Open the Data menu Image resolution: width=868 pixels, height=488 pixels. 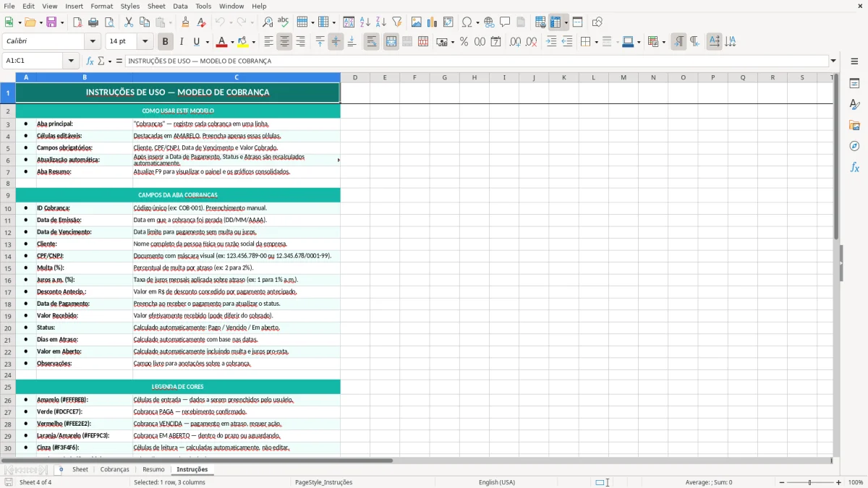coord(180,6)
